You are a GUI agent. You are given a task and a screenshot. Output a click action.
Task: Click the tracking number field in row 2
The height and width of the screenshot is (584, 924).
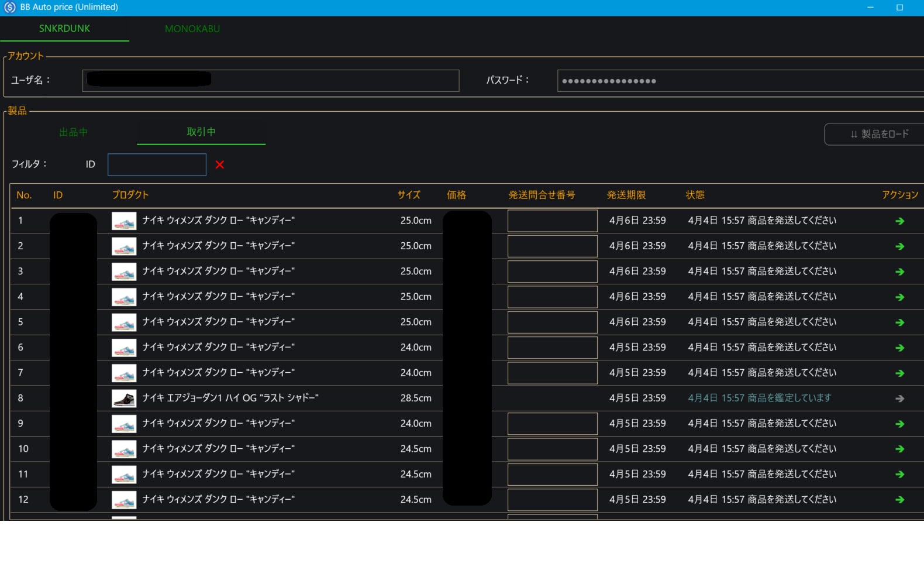(x=552, y=246)
